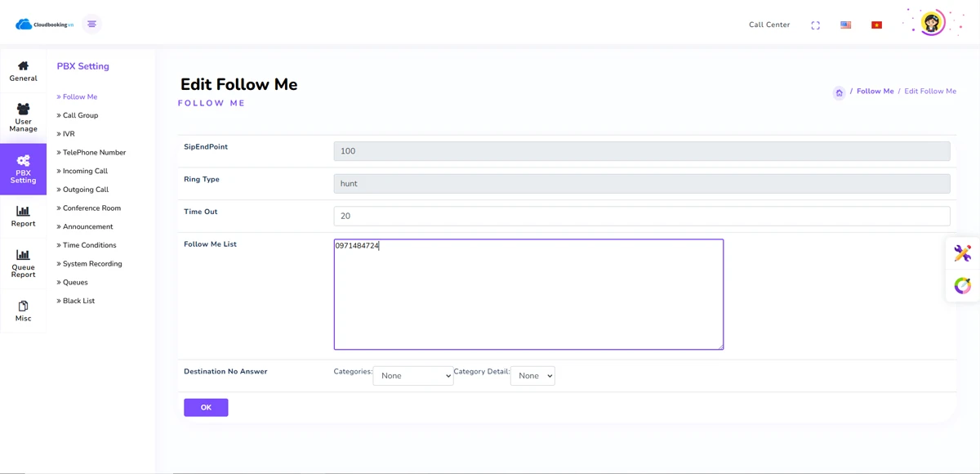980x474 pixels.
Task: Switch language with the Vietnam flag
Action: click(876, 25)
